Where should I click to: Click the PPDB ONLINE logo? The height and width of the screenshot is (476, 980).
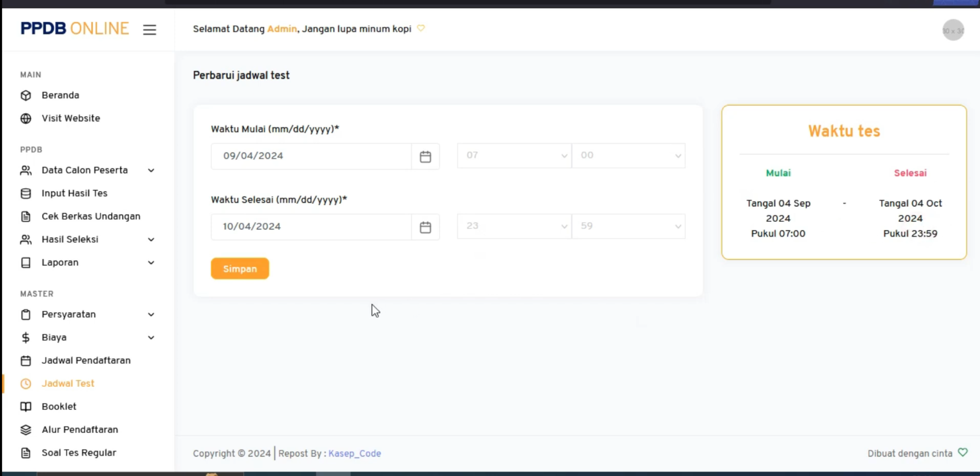point(74,28)
